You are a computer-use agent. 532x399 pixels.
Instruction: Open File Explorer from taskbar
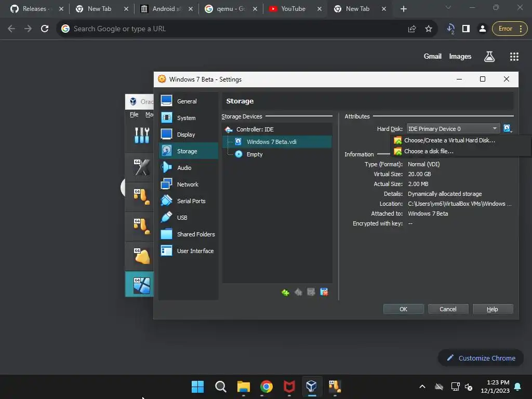[x=243, y=387]
